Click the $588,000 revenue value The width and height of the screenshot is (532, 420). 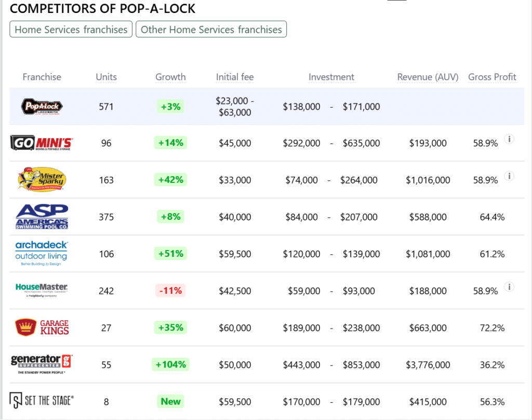pos(428,217)
